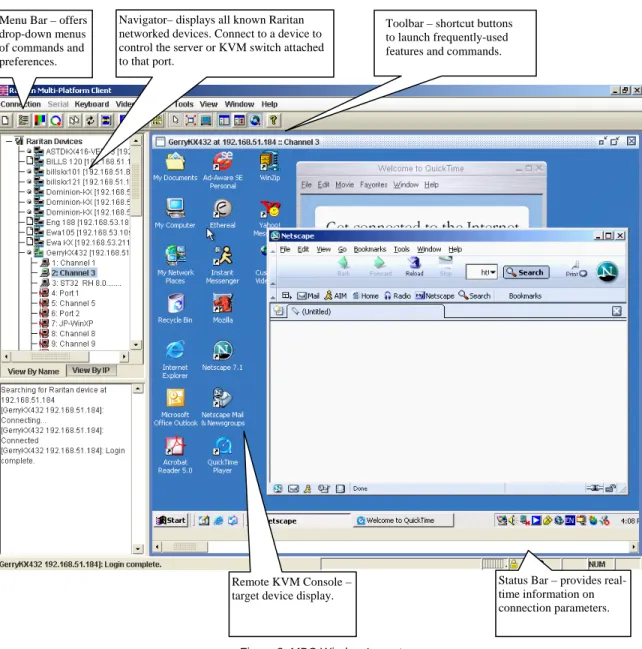Click navigator tree scroll down arrow
Image resolution: width=642 pixels, height=649 pixels.
(x=136, y=344)
